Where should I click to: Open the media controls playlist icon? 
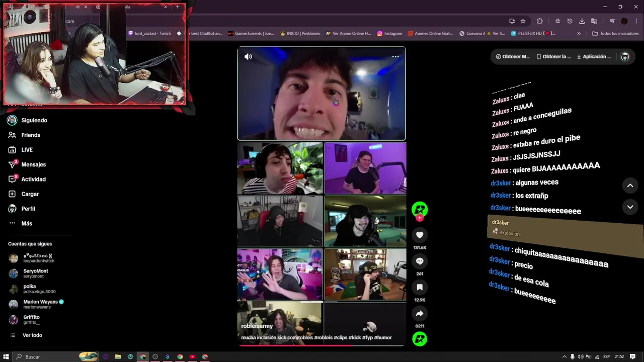click(x=612, y=21)
